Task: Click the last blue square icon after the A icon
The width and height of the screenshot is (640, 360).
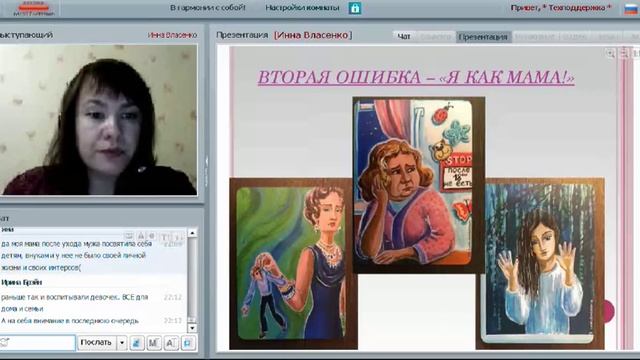Action: click(x=188, y=343)
